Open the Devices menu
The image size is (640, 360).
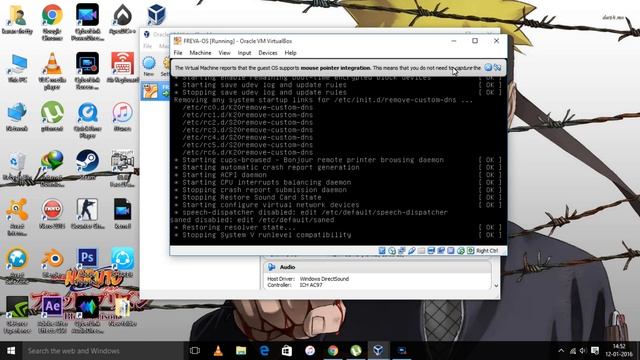pos(268,53)
